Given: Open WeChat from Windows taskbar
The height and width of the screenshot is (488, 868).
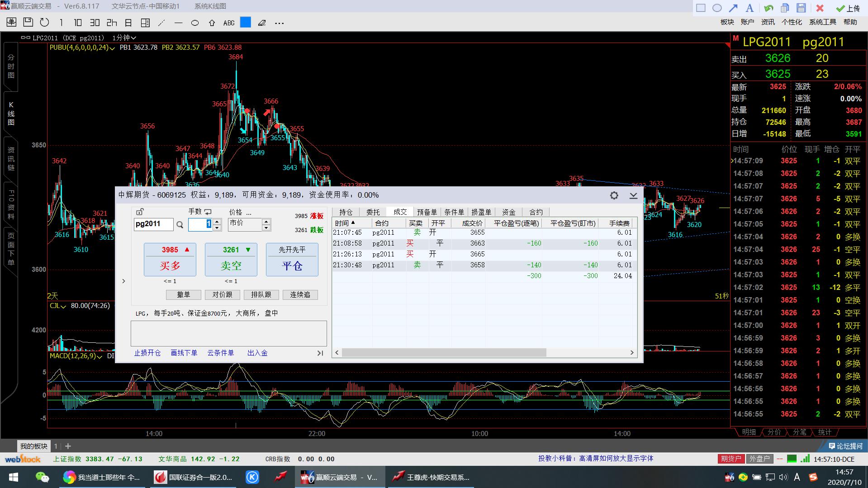Looking at the screenshot, I should [x=42, y=477].
